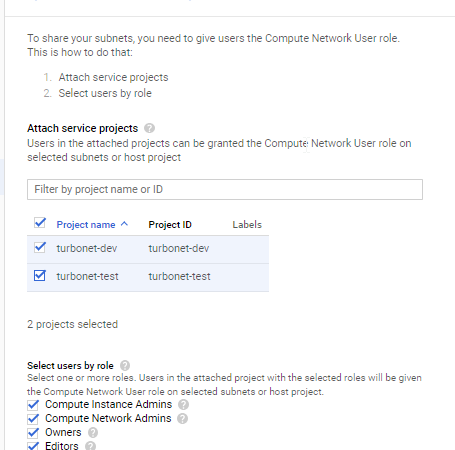This screenshot has height=450, width=455.
Task: Reverse sort using Project name arrow
Action: (124, 224)
